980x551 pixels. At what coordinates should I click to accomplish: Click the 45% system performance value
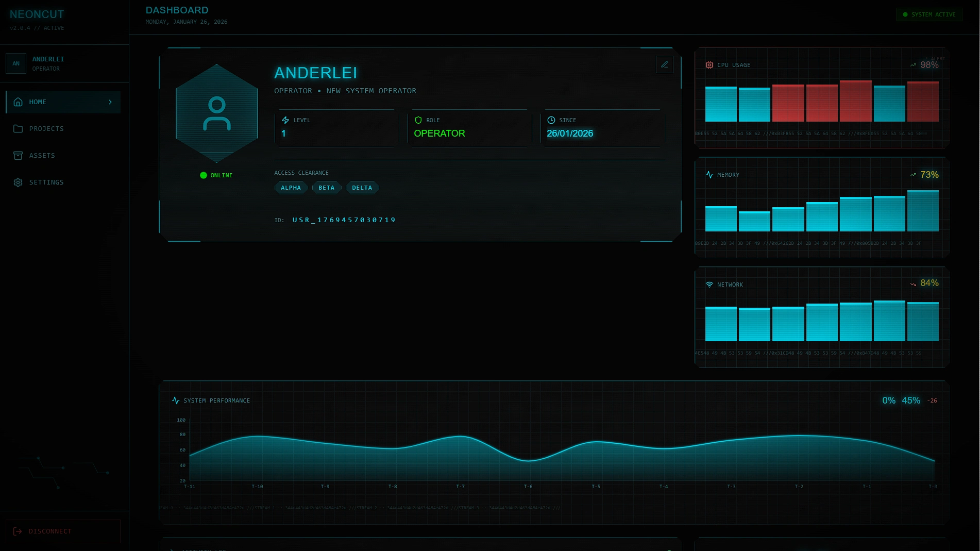click(x=911, y=400)
